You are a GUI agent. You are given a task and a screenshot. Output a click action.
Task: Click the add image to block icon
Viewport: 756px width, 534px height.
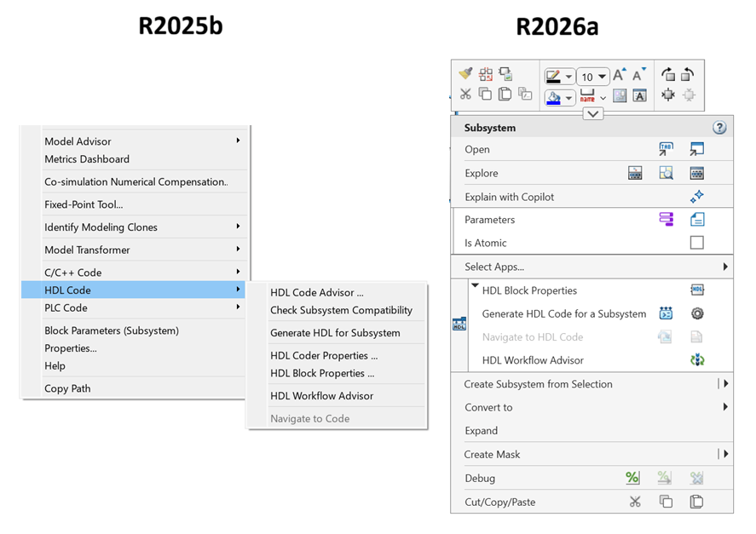(x=505, y=74)
